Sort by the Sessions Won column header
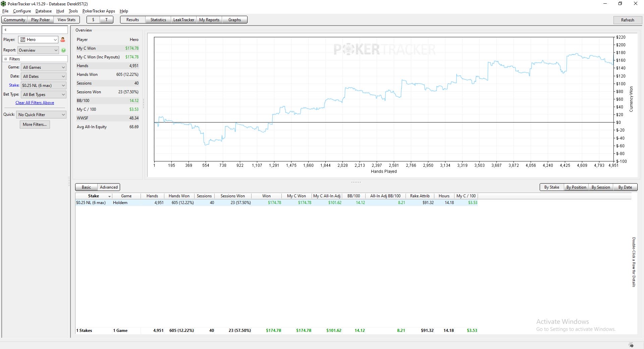Image resolution: width=644 pixels, height=349 pixels. point(233,196)
